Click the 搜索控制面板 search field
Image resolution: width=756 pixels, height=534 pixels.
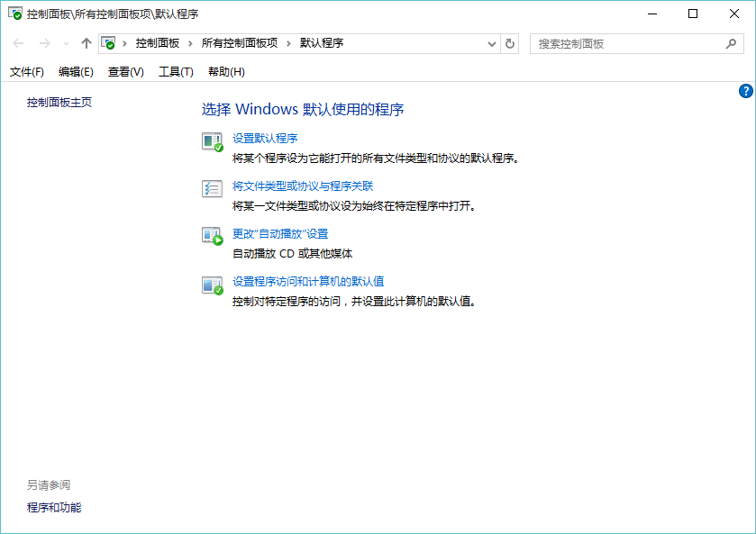coord(626,43)
